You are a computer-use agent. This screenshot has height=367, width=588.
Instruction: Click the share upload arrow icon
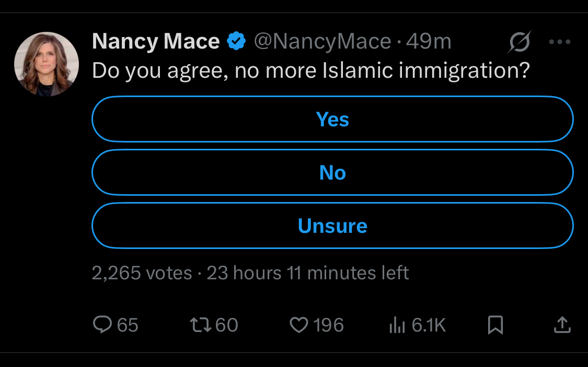click(562, 325)
